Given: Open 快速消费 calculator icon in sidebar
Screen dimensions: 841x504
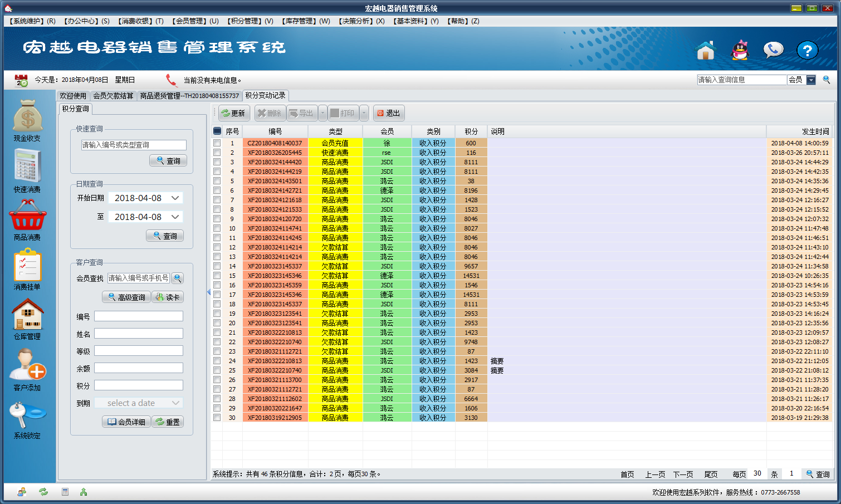Looking at the screenshot, I should pyautogui.click(x=27, y=166).
